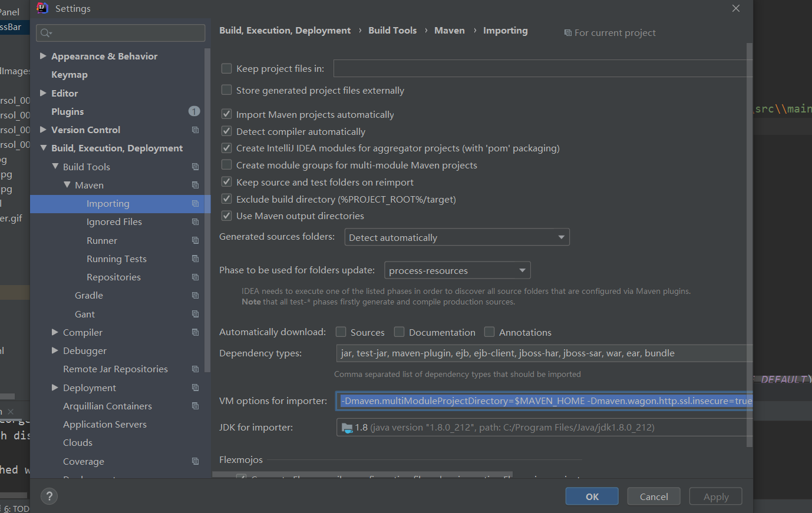The image size is (812, 513).
Task: Click project-level icon beside Coverage
Action: (195, 461)
